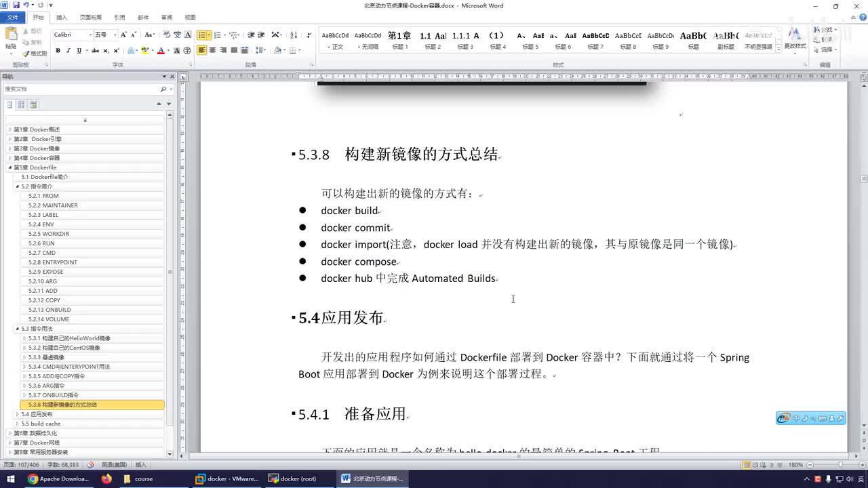Open docker - VMware taskbar window

tap(227, 479)
